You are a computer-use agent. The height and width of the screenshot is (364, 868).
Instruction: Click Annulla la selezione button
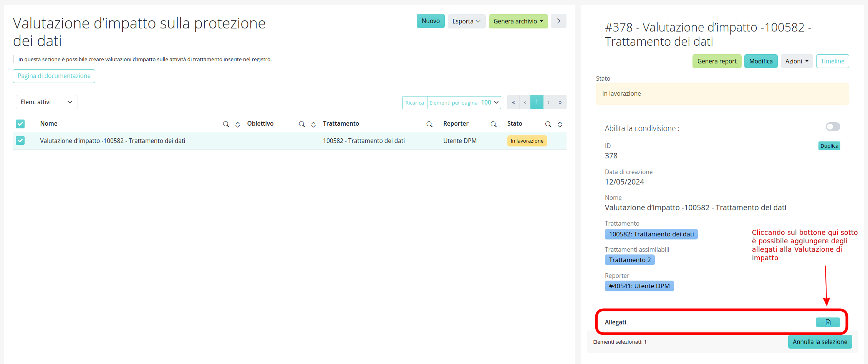(820, 342)
